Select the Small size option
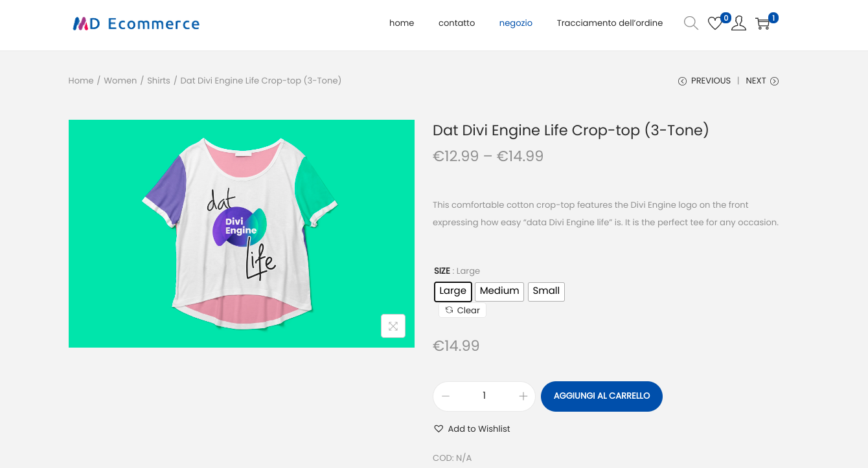Image resolution: width=868 pixels, height=468 pixels. (x=546, y=291)
